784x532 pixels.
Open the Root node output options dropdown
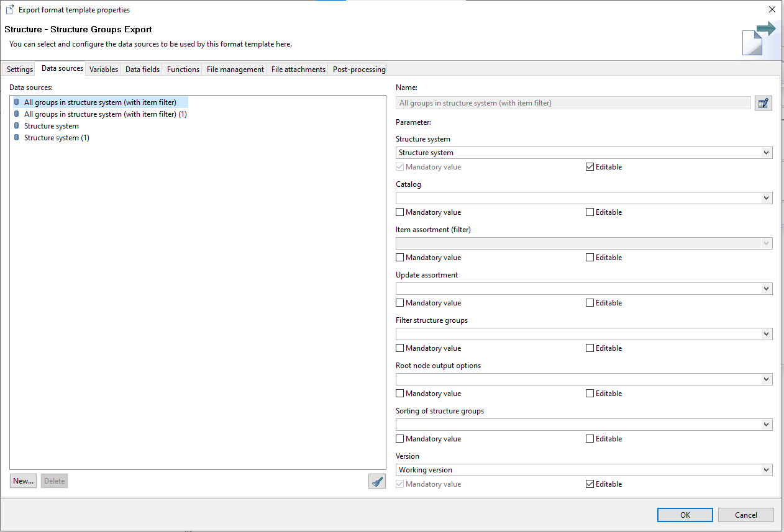click(584, 379)
